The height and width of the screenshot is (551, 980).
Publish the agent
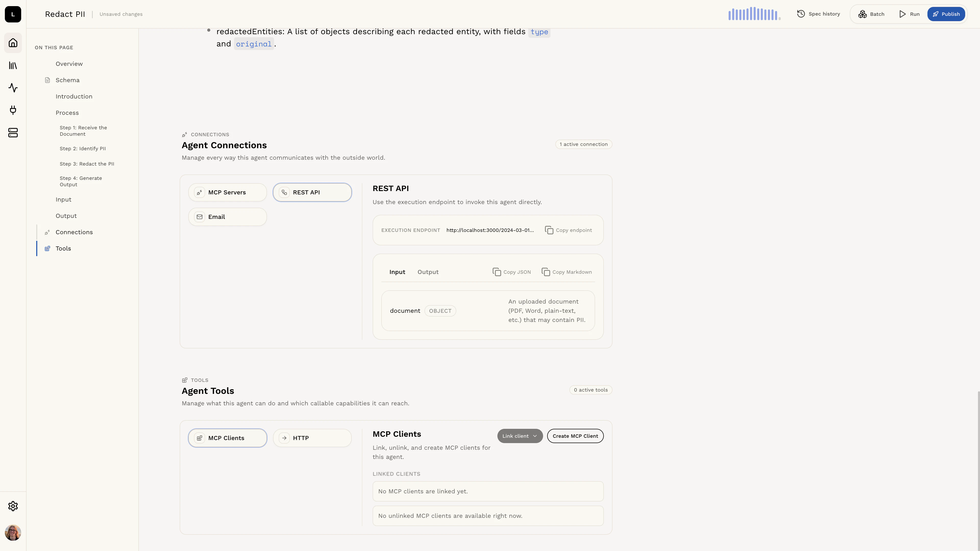point(946,14)
